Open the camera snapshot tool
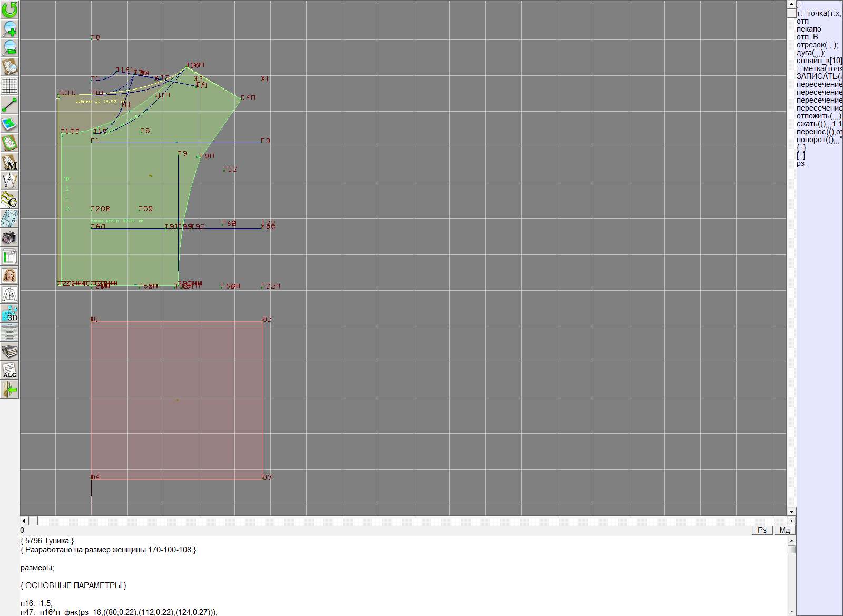 pyautogui.click(x=9, y=237)
